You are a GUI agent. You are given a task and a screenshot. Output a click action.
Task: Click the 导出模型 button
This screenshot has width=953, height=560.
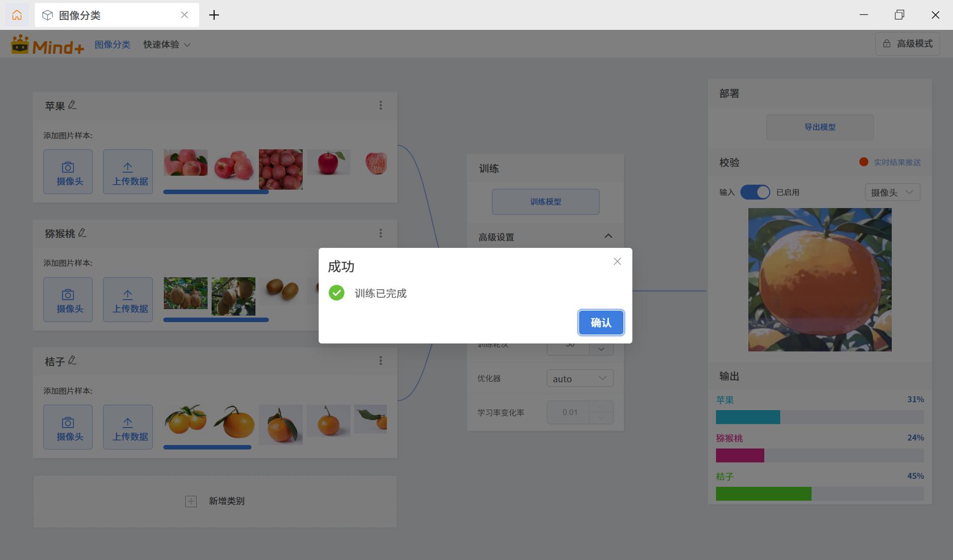(820, 127)
